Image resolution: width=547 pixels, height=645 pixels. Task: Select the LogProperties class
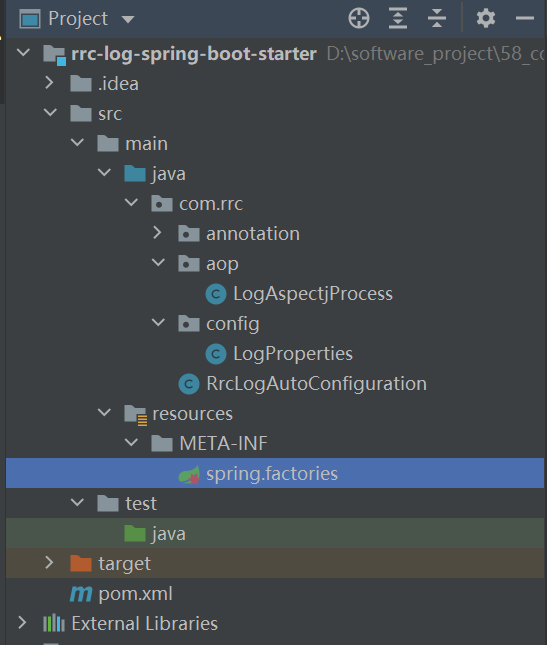click(293, 354)
